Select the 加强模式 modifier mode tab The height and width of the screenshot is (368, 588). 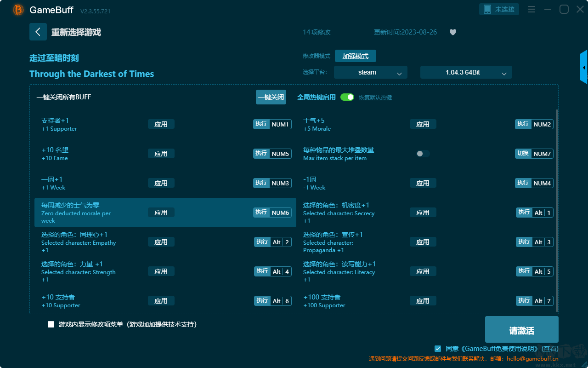pyautogui.click(x=356, y=56)
